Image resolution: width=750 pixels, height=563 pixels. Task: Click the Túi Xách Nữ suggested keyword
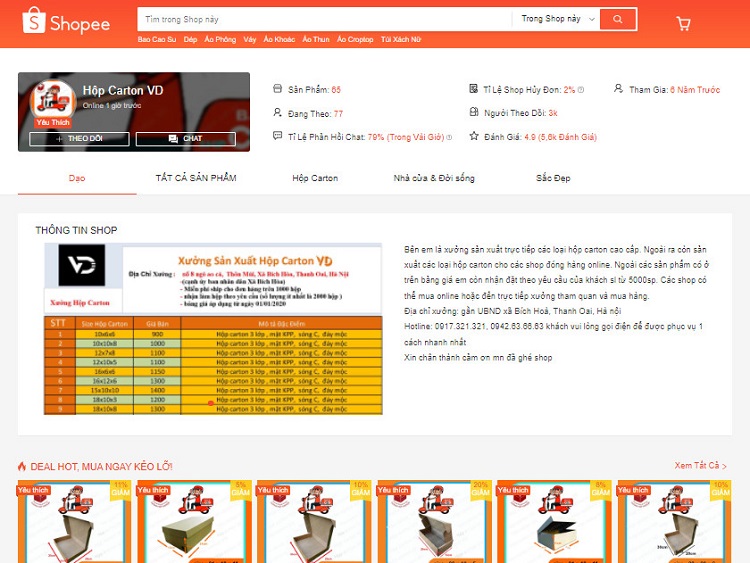400,39
